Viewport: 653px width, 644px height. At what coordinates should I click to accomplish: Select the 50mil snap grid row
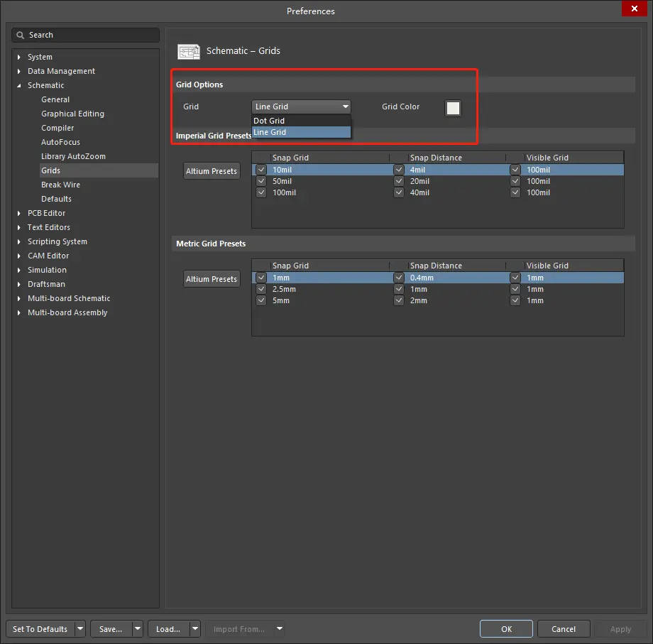tap(438, 181)
